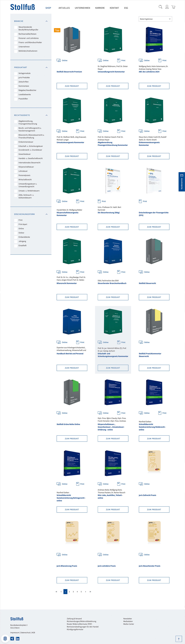This screenshot has height=644, width=185.
Task: Click Online icon under Steuerberater Branchenhandbuch
Action: point(100,272)
